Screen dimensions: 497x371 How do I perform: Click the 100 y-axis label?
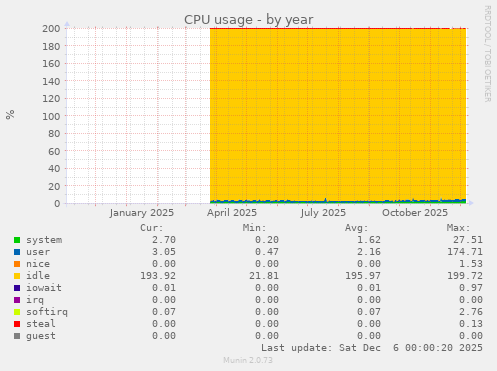coord(51,116)
